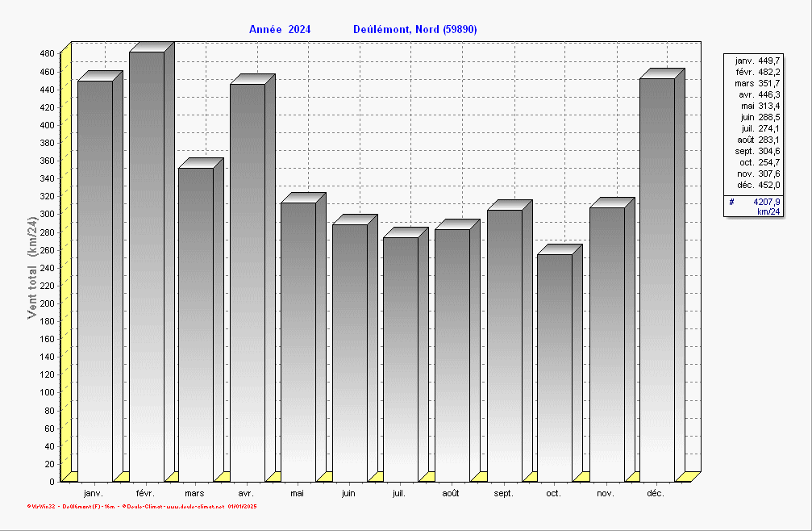Click the WsWin32 text in the footer
This screenshot has height=531, width=812.
44,507
